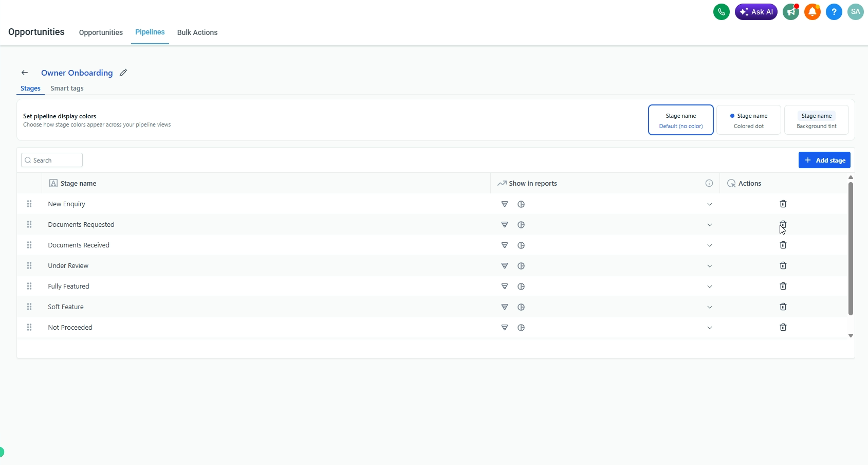Click the Ask AI button
The height and width of the screenshot is (465, 868).
click(756, 12)
